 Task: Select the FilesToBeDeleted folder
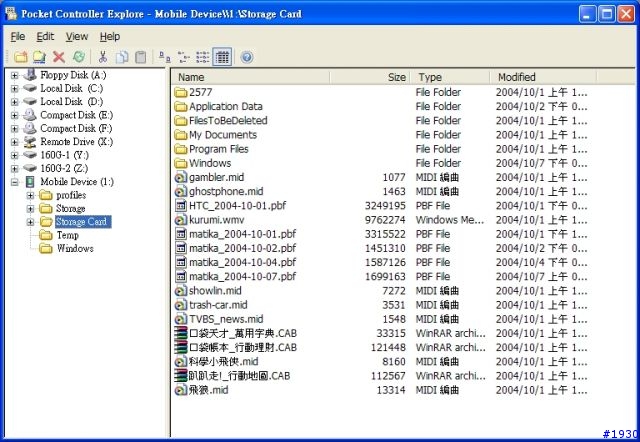coord(228,121)
